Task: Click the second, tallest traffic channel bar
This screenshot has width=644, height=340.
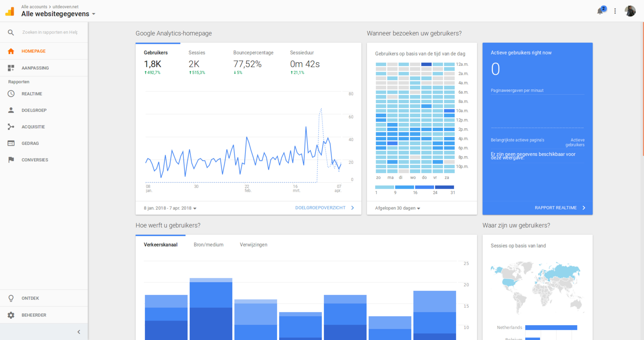Action: point(211,309)
